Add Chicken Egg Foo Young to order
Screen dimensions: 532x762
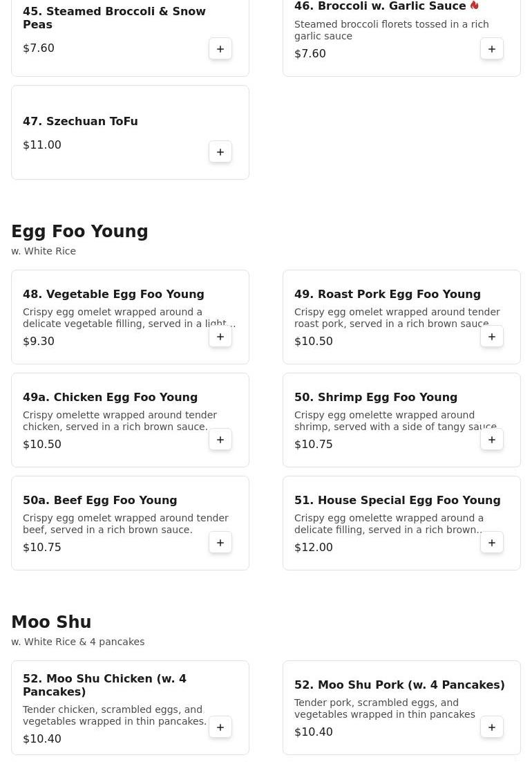[x=220, y=440]
